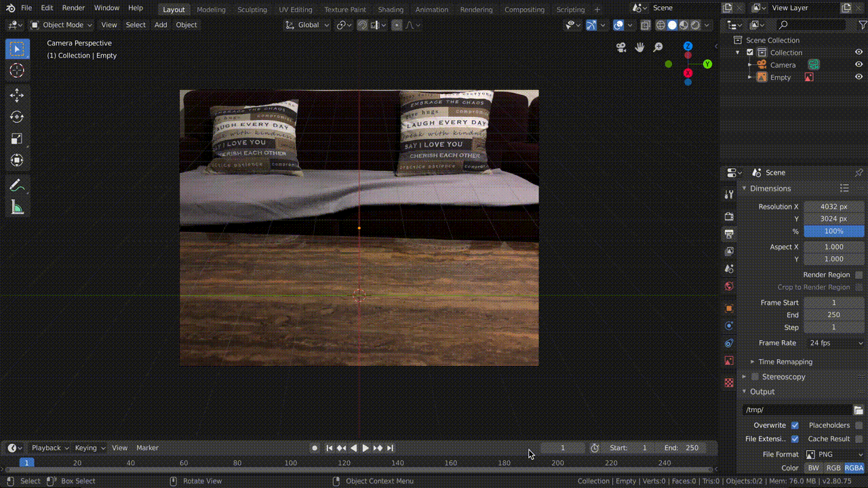Select RGB color mode button
The width and height of the screenshot is (868, 488).
tap(833, 468)
